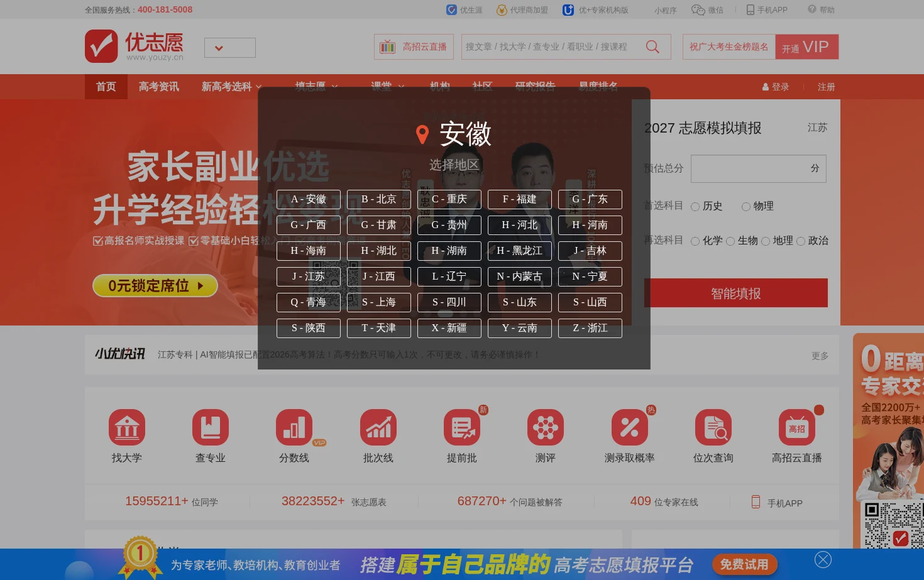
Task: Click the 优志愿 logo
Action: click(135, 46)
